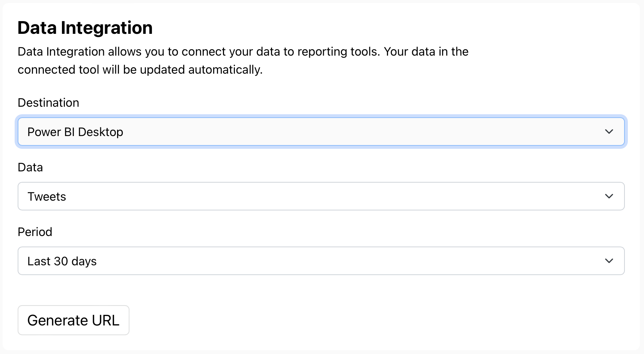Screen dimensions: 644x354
Task: Click the empty middle area of the Destination select box
Action: click(357, 132)
